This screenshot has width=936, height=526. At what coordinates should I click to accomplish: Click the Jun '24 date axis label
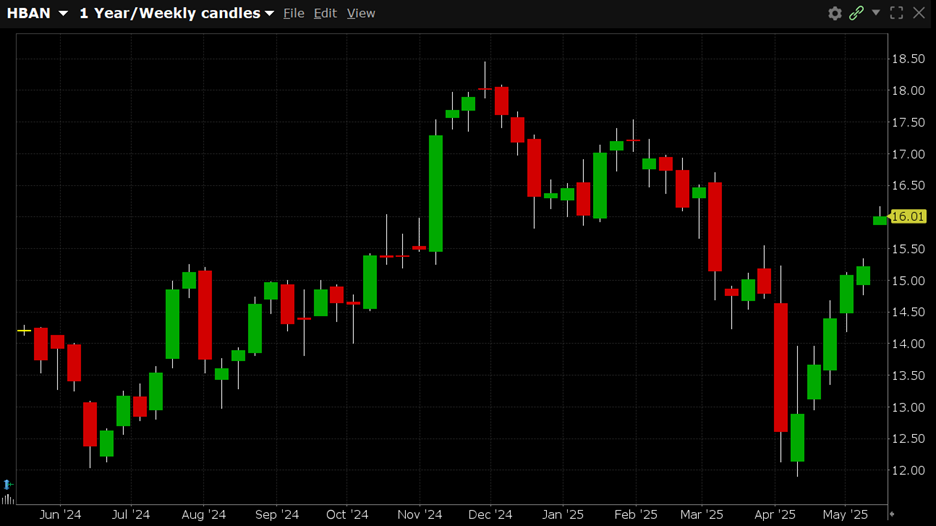pos(60,514)
